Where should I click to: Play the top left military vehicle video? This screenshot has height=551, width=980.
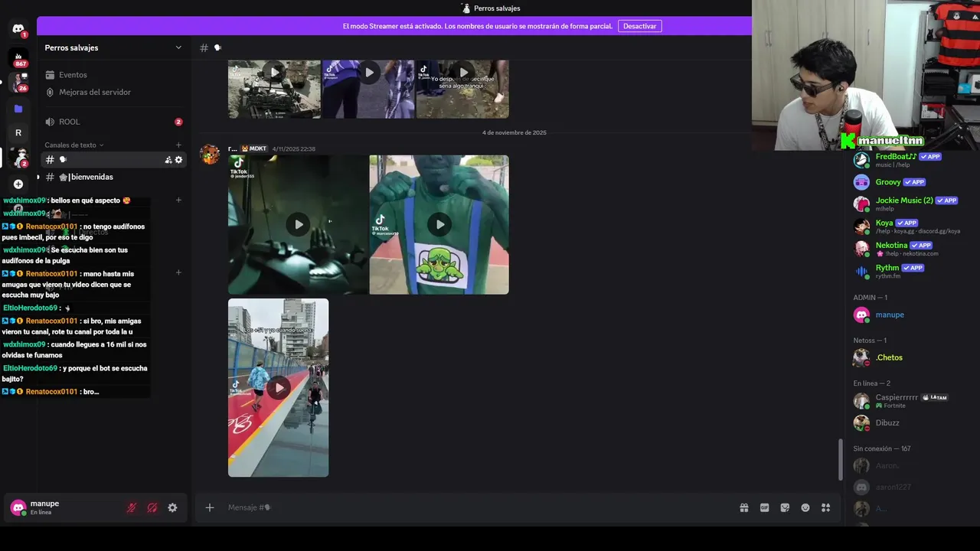click(x=274, y=73)
